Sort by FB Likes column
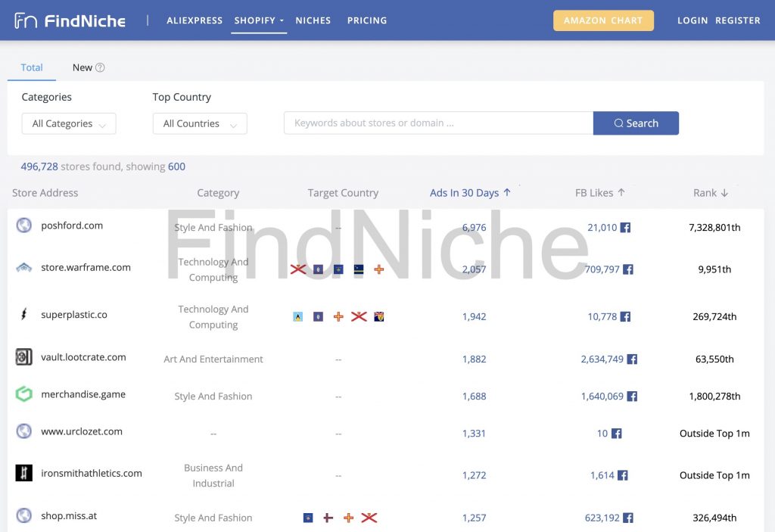775x532 pixels. pyautogui.click(x=600, y=193)
